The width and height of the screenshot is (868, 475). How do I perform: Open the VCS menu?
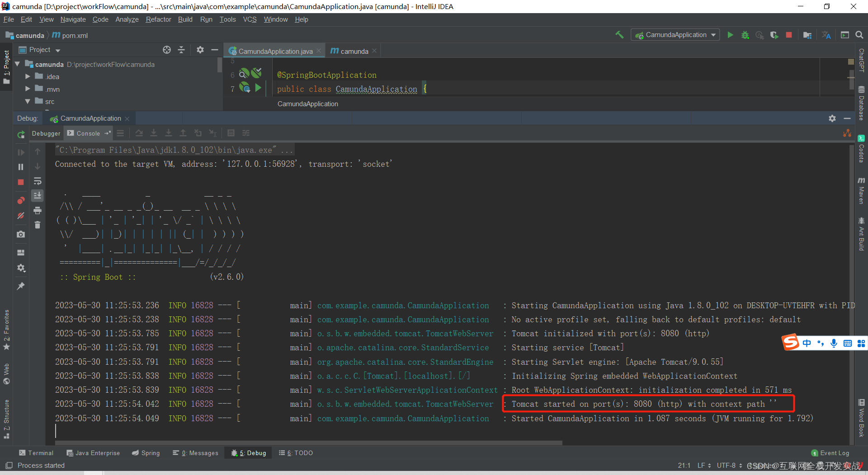coord(250,19)
